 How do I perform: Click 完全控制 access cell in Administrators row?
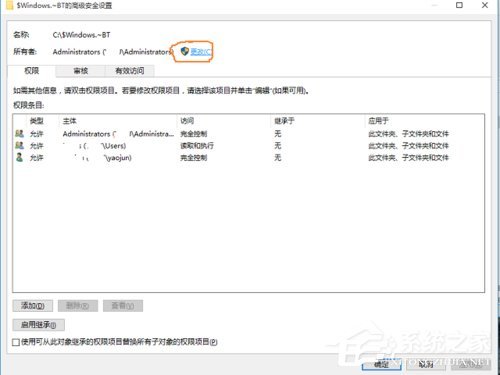194,134
